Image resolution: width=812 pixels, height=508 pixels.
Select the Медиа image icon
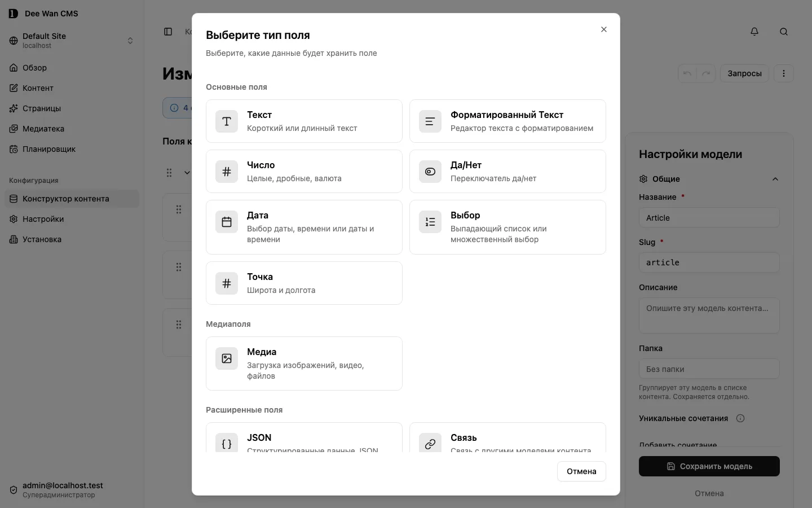tap(227, 358)
